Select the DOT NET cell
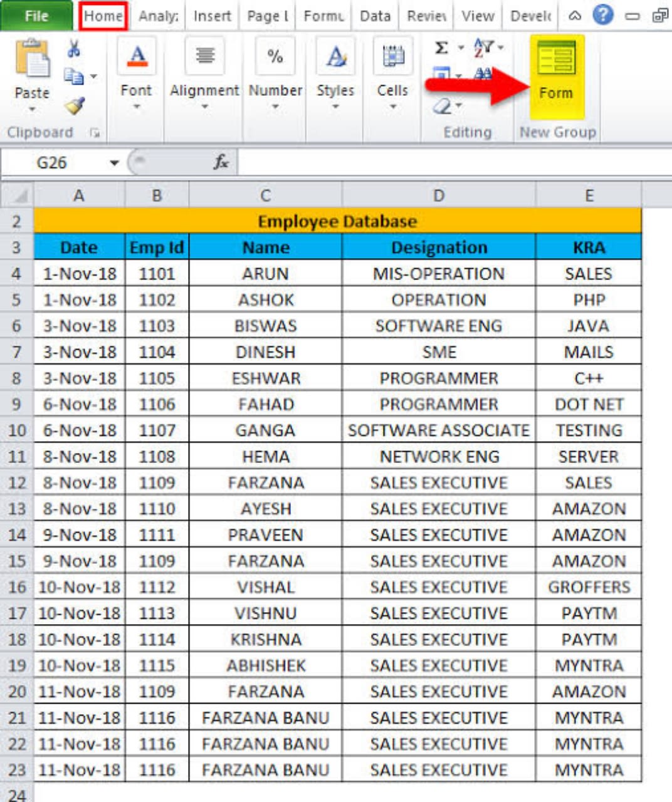 pyautogui.click(x=589, y=404)
